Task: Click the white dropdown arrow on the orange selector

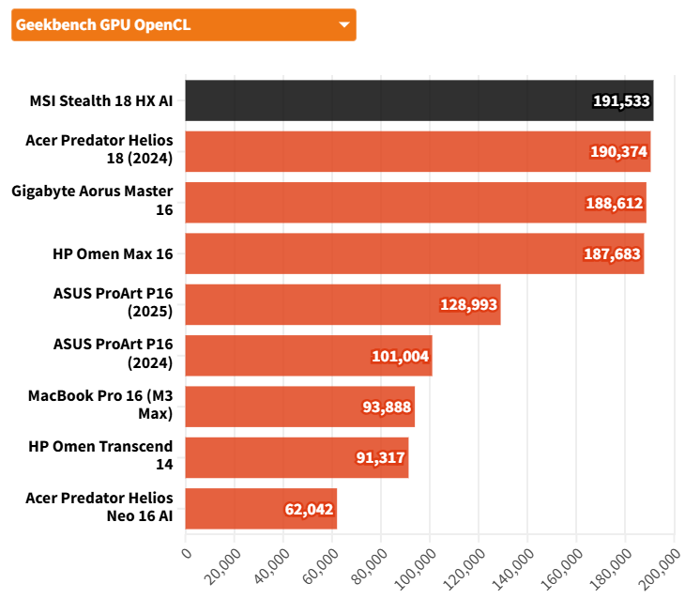Action: [x=343, y=24]
